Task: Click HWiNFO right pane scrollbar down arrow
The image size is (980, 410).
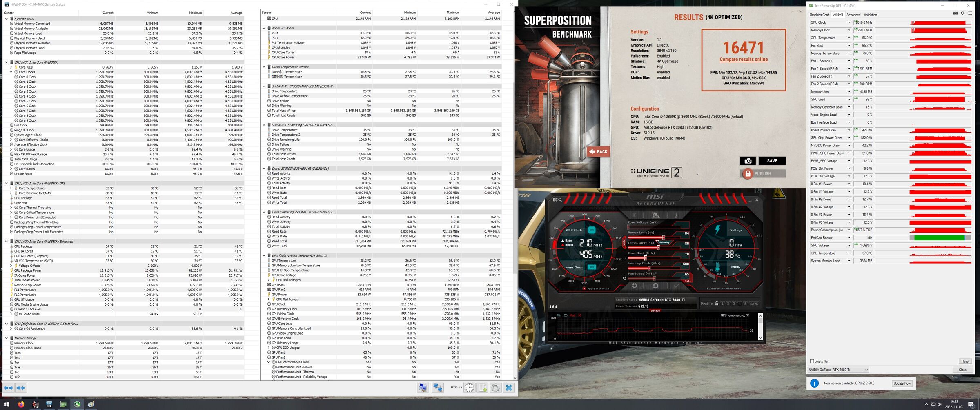Action: (x=515, y=378)
